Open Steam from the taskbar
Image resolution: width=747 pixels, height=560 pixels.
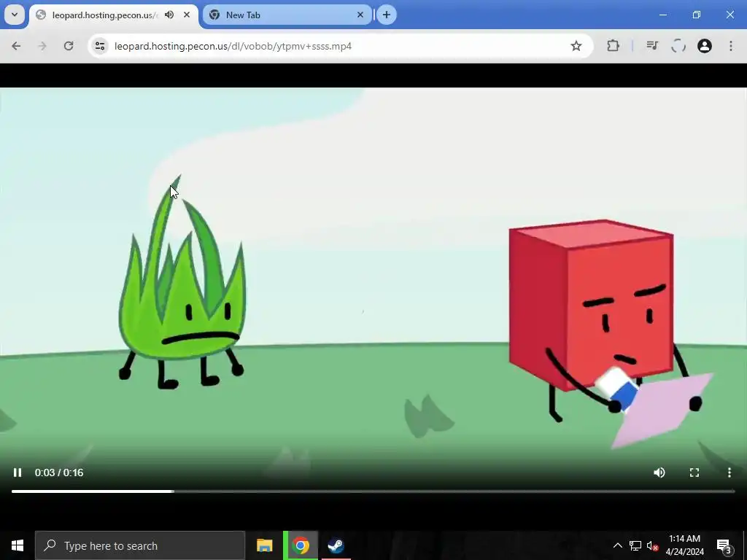336,545
